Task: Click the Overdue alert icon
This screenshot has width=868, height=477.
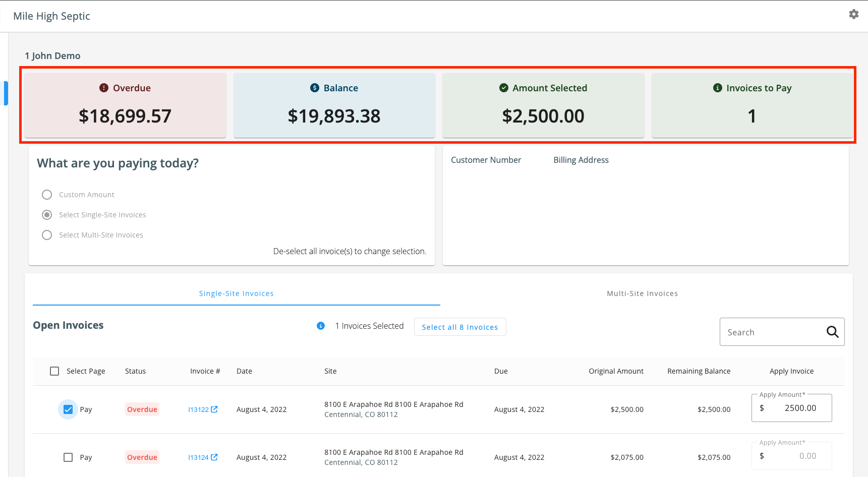Action: (x=104, y=88)
